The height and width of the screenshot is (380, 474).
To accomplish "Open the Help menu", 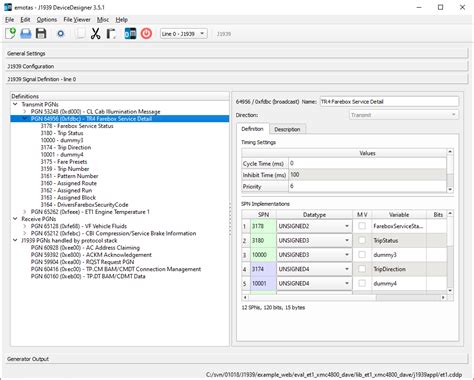I will click(x=122, y=20).
